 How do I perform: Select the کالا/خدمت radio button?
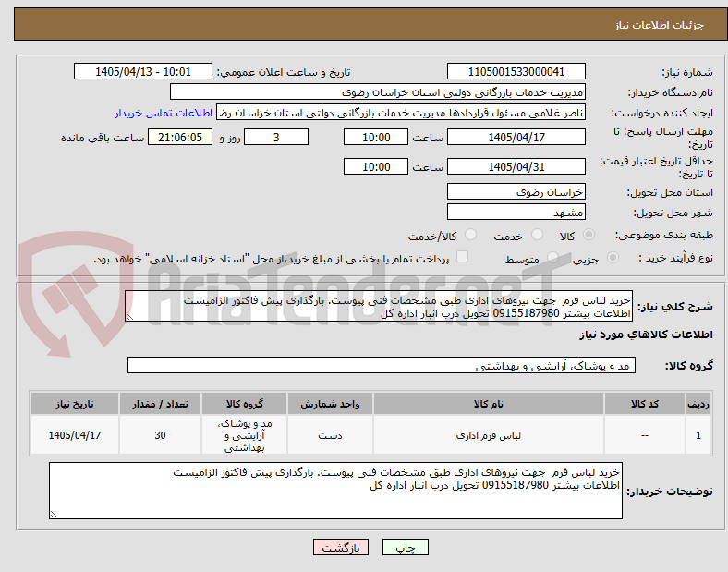coord(471,235)
